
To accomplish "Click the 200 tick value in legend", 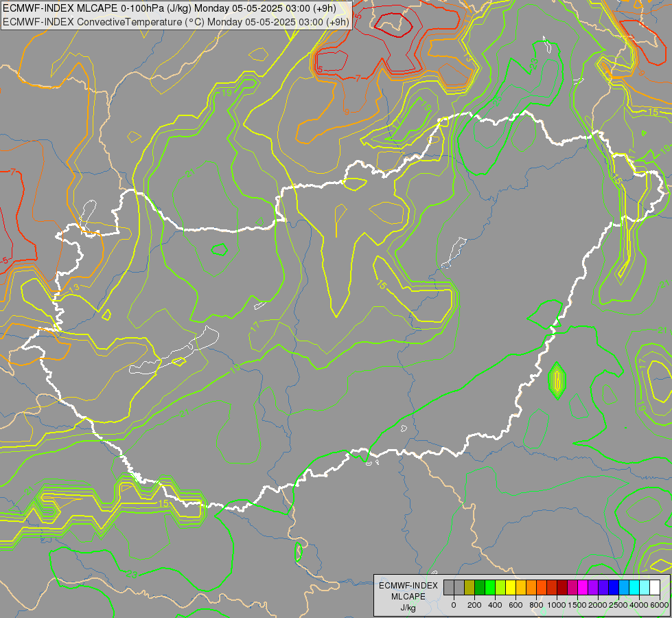I will (474, 605).
